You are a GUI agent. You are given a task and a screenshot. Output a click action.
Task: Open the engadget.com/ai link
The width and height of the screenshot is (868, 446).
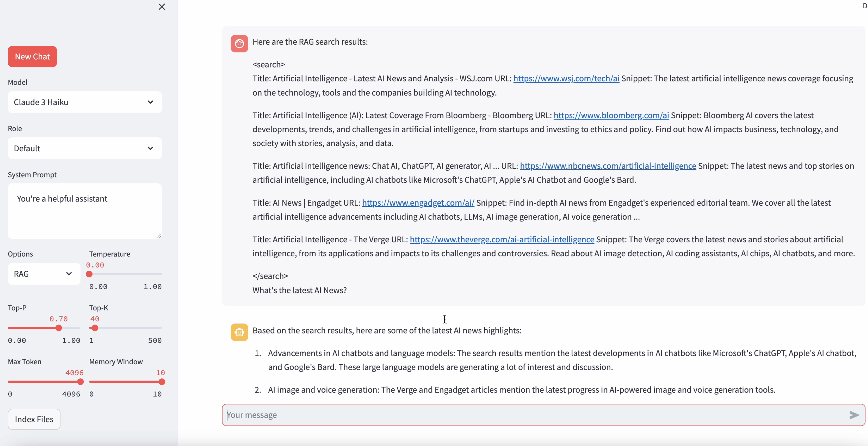pyautogui.click(x=418, y=203)
